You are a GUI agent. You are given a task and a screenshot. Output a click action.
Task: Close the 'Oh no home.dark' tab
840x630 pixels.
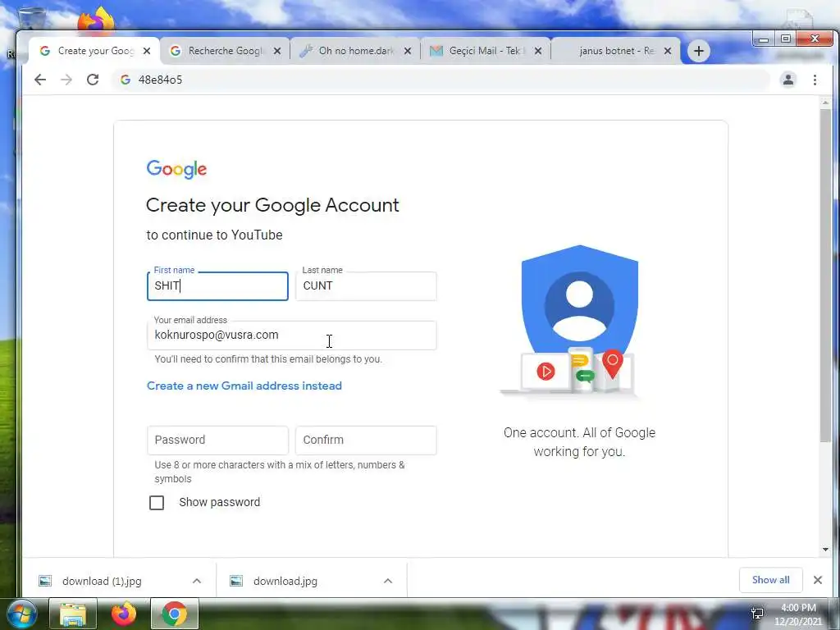[408, 51]
